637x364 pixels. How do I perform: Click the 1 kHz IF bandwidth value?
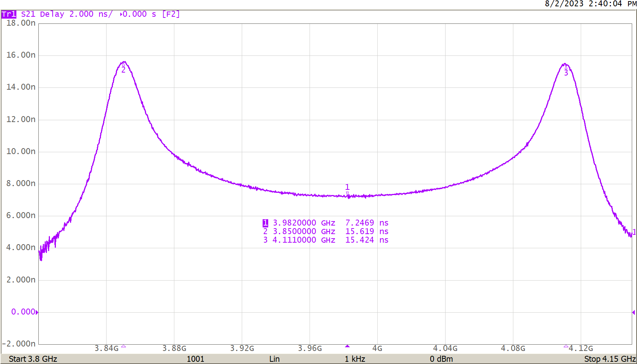click(355, 359)
